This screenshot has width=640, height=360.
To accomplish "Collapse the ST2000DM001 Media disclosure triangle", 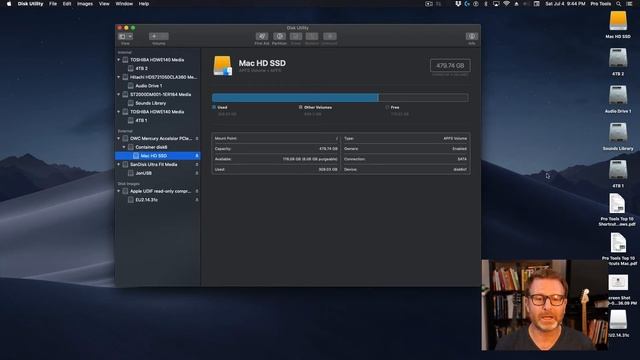I will click(x=119, y=95).
